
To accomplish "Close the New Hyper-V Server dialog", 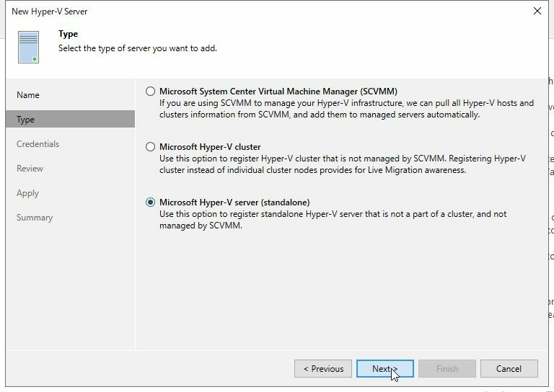I will click(537, 12).
